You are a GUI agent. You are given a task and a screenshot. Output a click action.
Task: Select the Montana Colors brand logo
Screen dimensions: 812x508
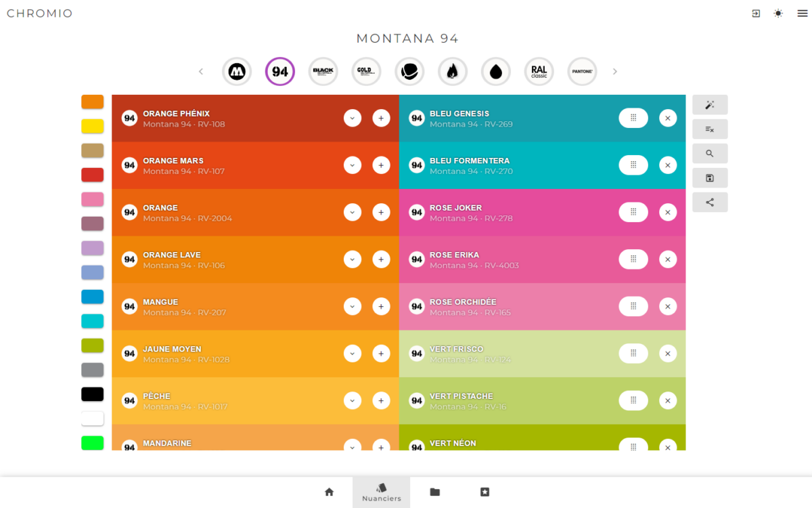(236, 71)
